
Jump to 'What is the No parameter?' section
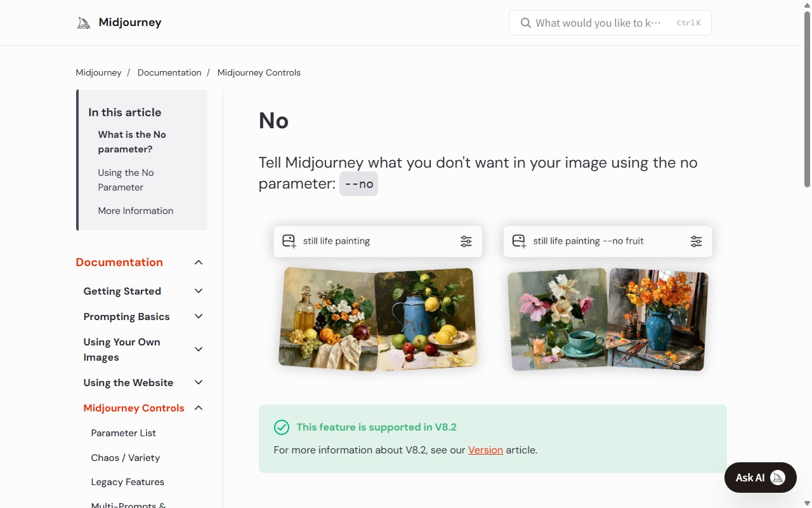(132, 142)
